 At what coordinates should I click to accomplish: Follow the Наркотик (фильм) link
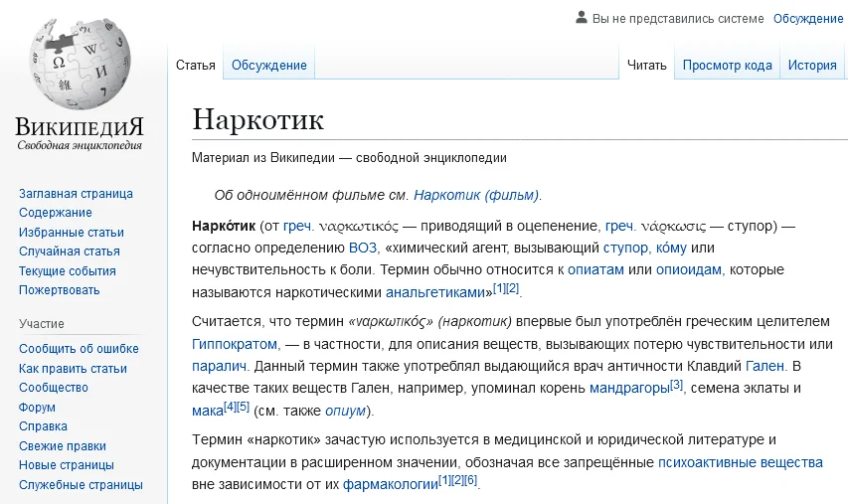coord(476,195)
